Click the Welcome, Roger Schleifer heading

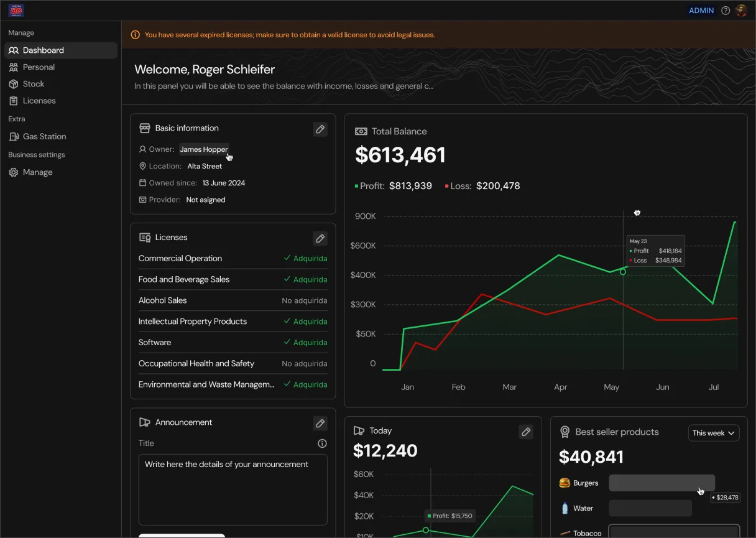[x=205, y=70]
